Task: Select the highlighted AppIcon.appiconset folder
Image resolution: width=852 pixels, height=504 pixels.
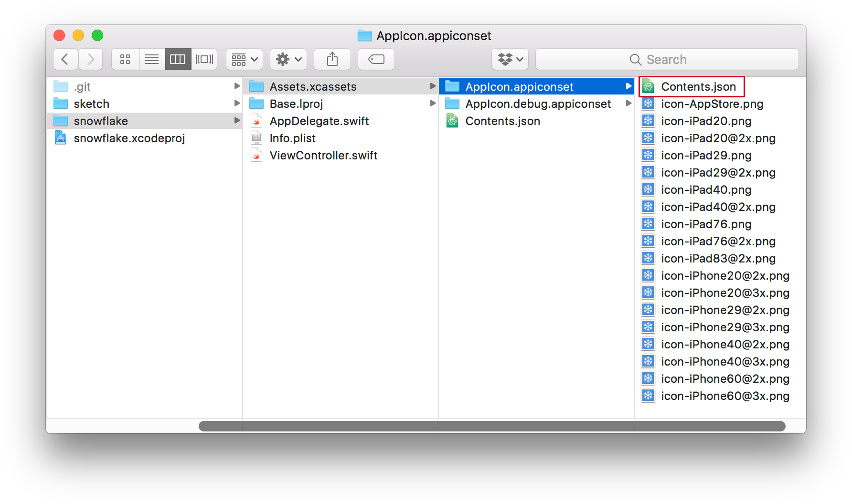Action: coord(520,86)
